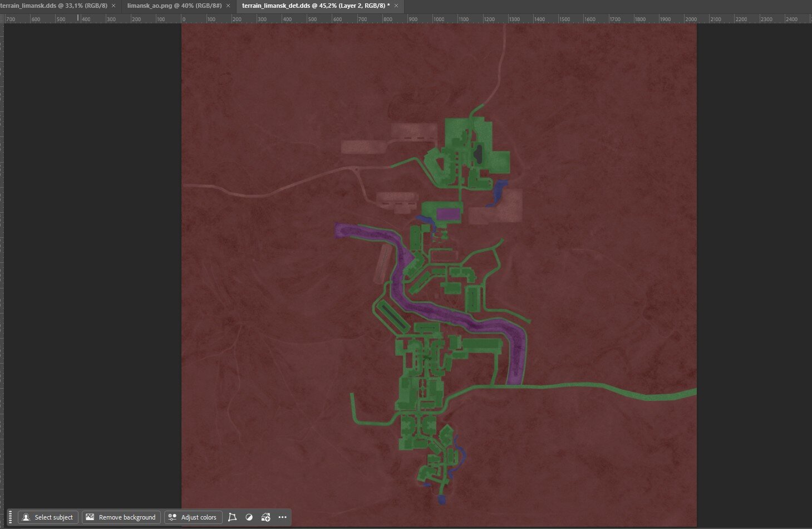Image resolution: width=812 pixels, height=529 pixels.
Task: Click the person icon inside Select subject
Action: tap(26, 517)
